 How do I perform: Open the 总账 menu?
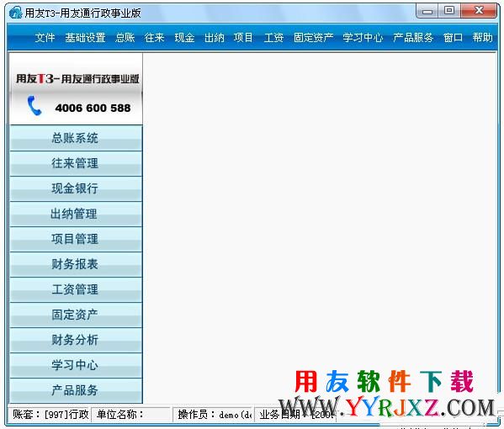125,38
